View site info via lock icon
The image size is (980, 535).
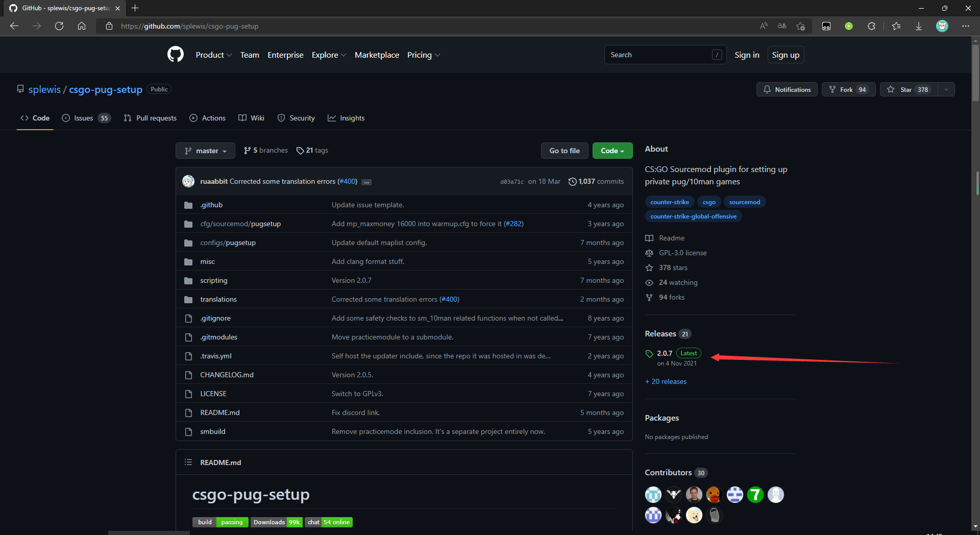pyautogui.click(x=109, y=26)
